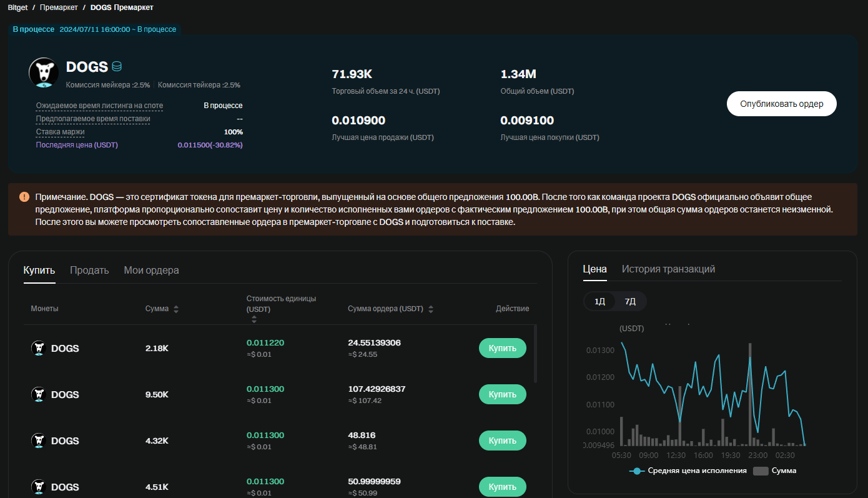Switch to the Продать tab
Viewport: 868px width, 498px height.
pyautogui.click(x=89, y=271)
